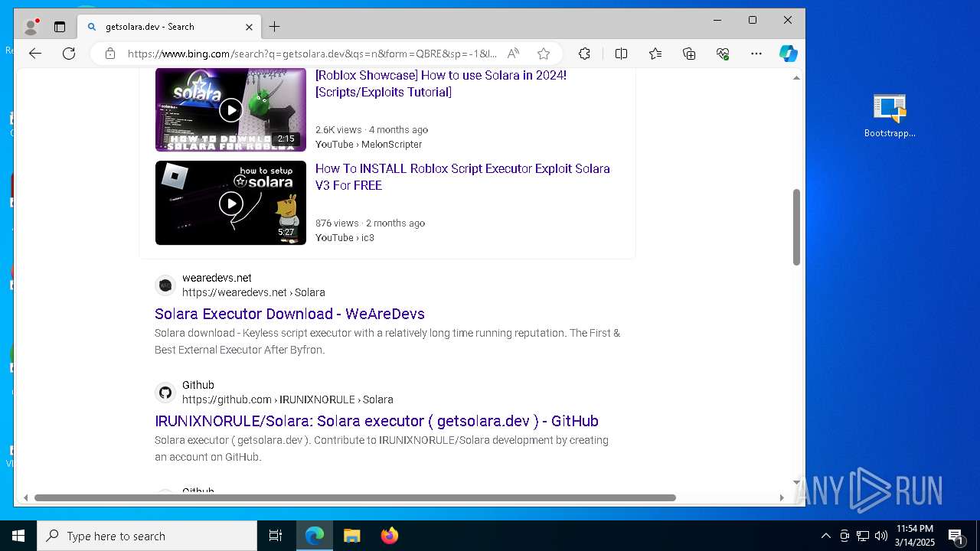Click YouTube › ic3 source text
The width and height of the screenshot is (980, 551).
point(345,237)
